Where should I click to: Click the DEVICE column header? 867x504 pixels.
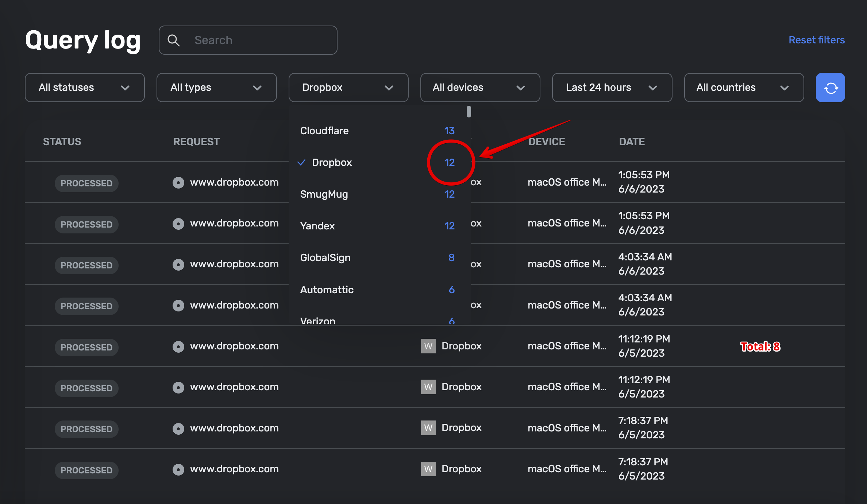547,141
